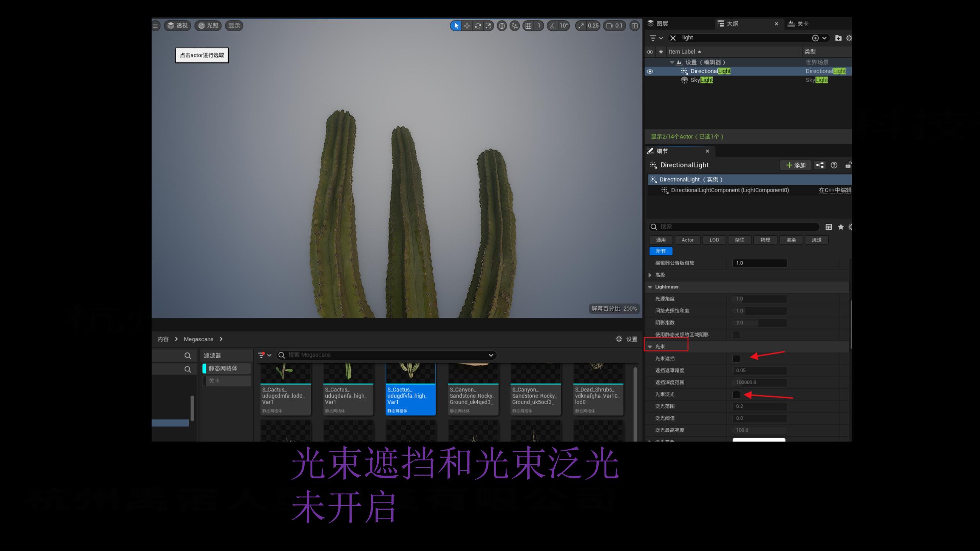This screenshot has height=551, width=980.
Task: Toggle details property matrix table icon
Action: [828, 227]
